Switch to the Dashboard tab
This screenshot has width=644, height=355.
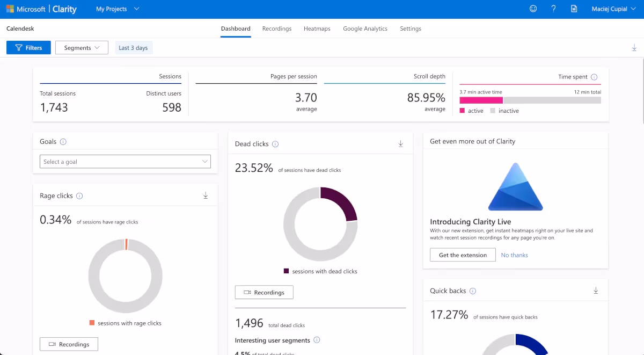point(236,28)
